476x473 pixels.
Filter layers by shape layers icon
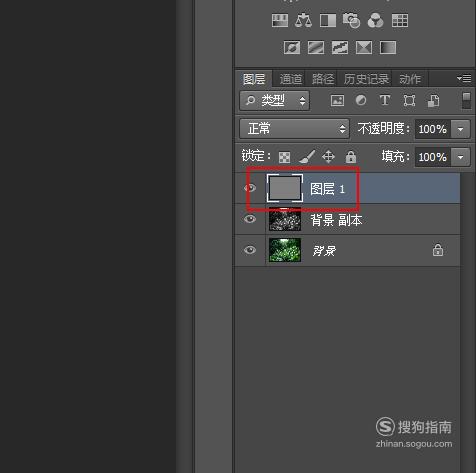(x=409, y=100)
